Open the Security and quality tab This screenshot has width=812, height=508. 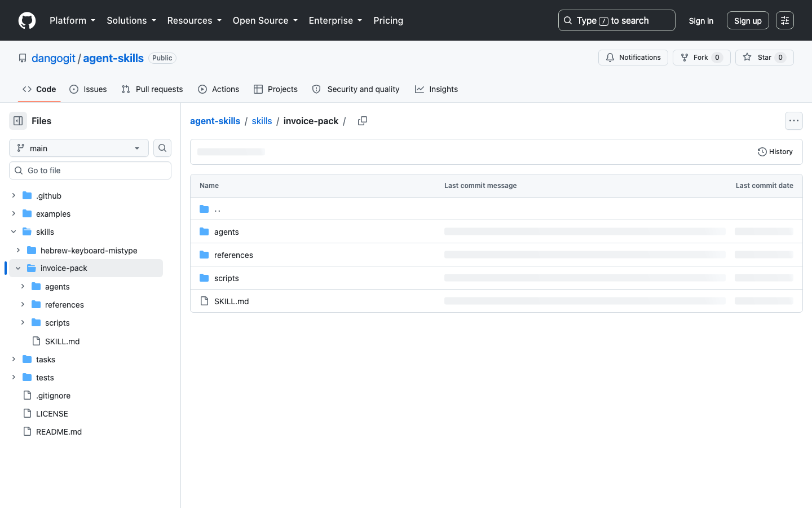[x=356, y=89]
